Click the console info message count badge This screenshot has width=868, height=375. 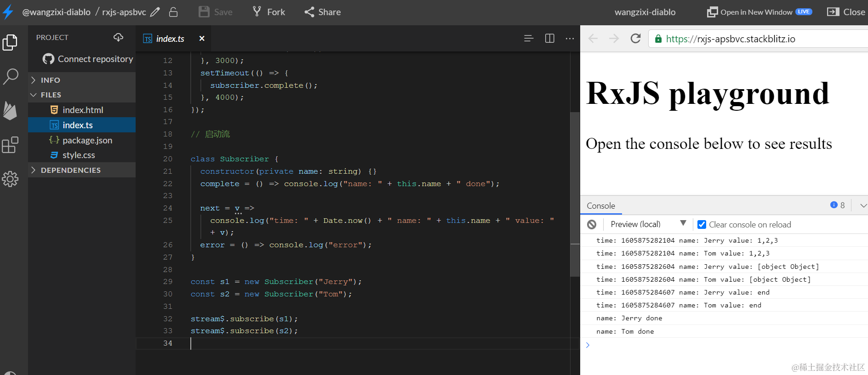838,205
